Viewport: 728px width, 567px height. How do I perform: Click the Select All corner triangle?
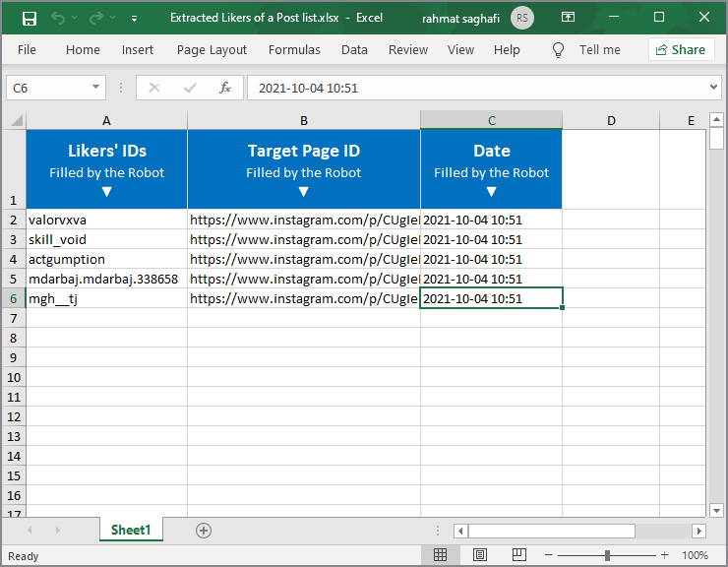point(15,120)
